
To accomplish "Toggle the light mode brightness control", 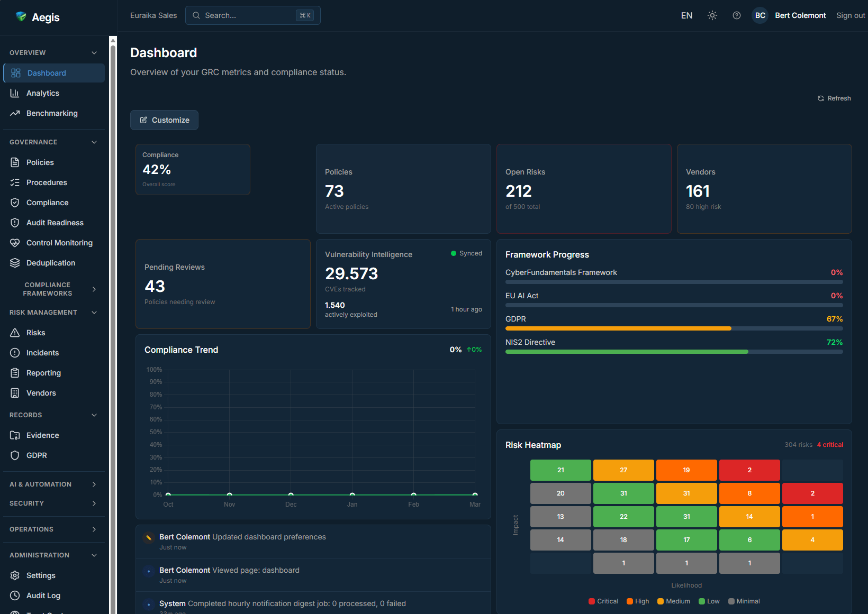I will click(x=712, y=15).
